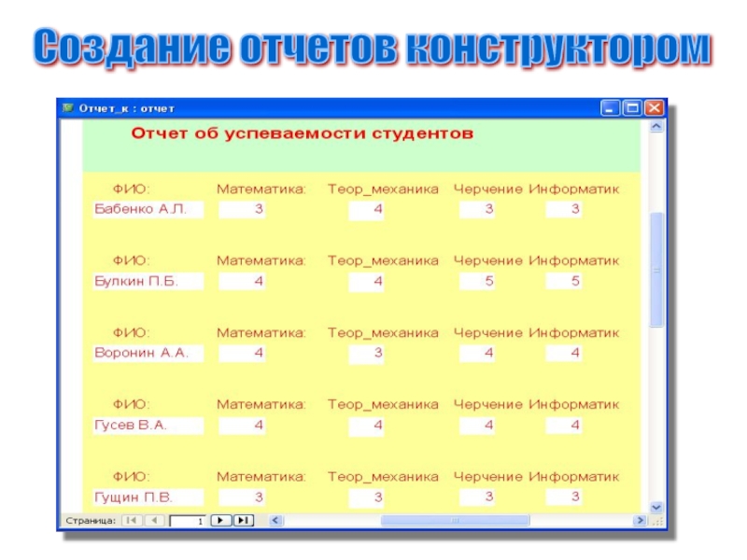This screenshot has width=747, height=560.
Task: Maximize the Отчет_к report window
Action: (632, 108)
